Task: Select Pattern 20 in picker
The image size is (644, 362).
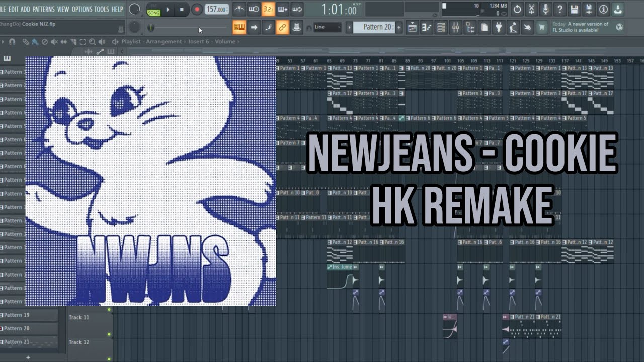Action: pyautogui.click(x=28, y=328)
